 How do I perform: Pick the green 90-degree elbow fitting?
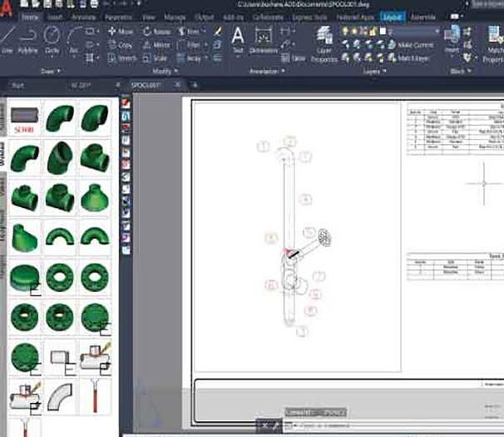(x=62, y=119)
